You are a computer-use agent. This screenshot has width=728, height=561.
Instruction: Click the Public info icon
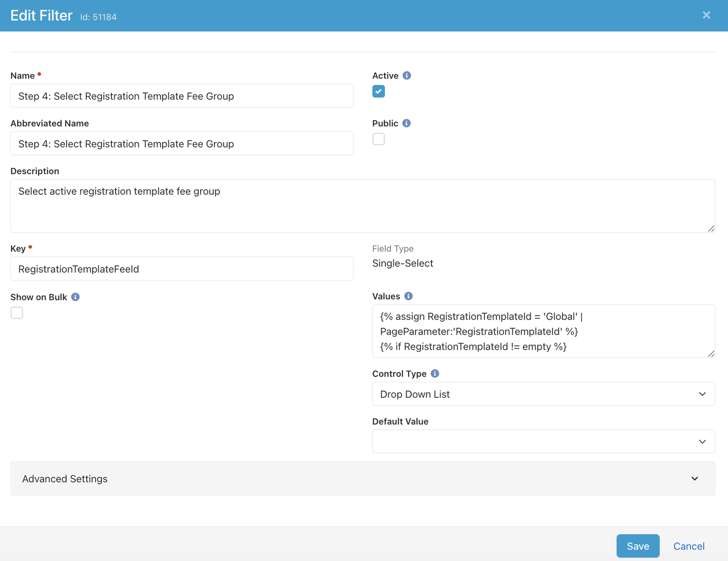[406, 123]
